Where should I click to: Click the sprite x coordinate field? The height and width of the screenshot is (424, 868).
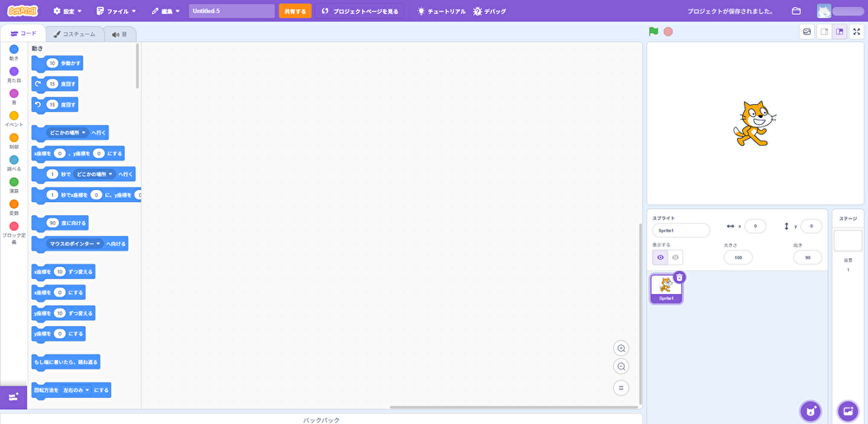click(x=756, y=226)
